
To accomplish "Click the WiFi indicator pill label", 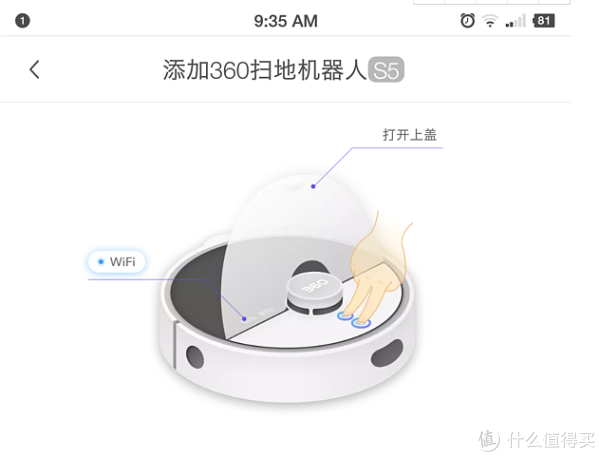I will [117, 262].
